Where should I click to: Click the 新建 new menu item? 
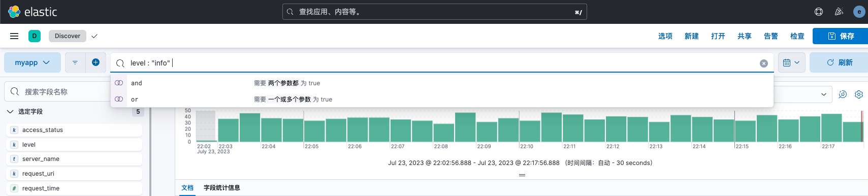point(692,36)
